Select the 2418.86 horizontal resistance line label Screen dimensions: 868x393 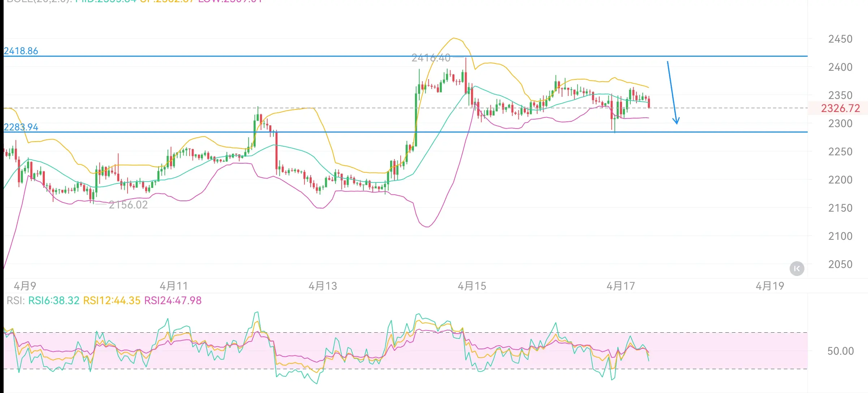pos(21,51)
